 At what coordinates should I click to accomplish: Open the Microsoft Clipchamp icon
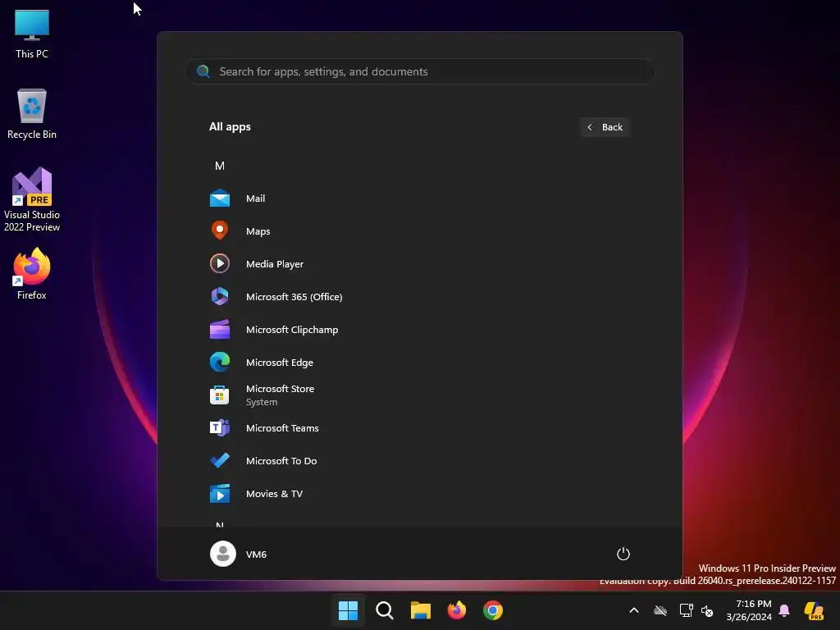point(220,330)
